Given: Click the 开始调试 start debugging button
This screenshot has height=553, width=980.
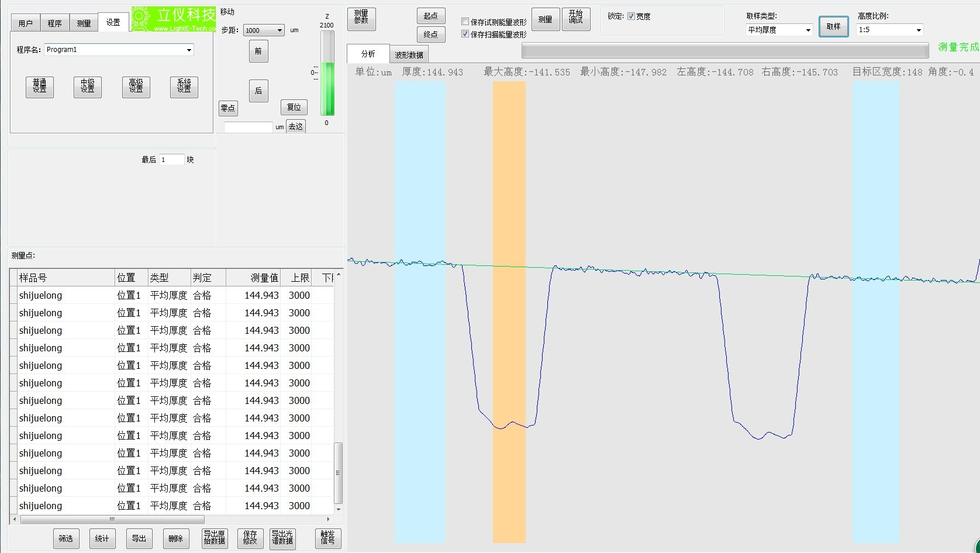Looking at the screenshot, I should tap(575, 19).
